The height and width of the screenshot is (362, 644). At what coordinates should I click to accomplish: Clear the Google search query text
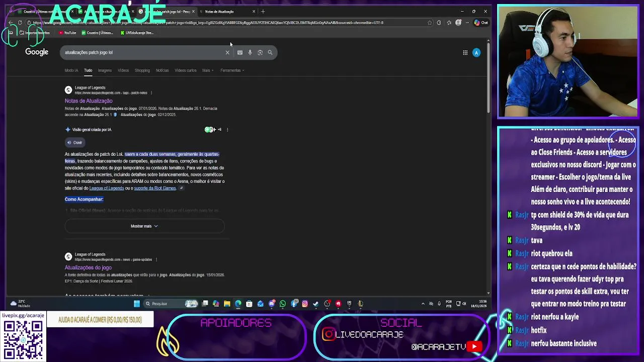[227, 52]
